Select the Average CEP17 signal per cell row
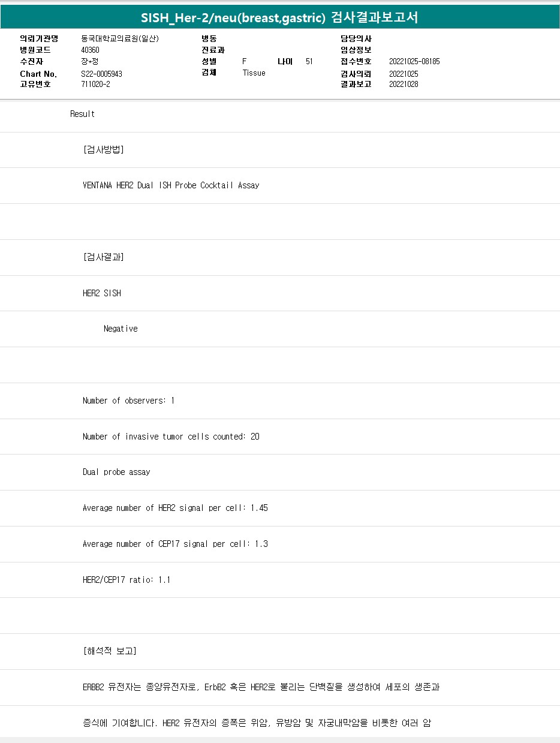This screenshot has height=743, width=560. point(175,544)
